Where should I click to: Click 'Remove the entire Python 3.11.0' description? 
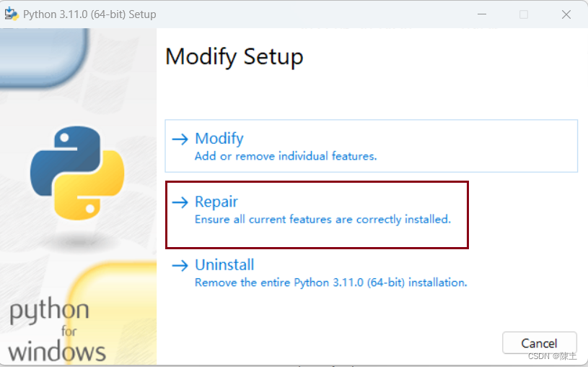pyautogui.click(x=330, y=282)
